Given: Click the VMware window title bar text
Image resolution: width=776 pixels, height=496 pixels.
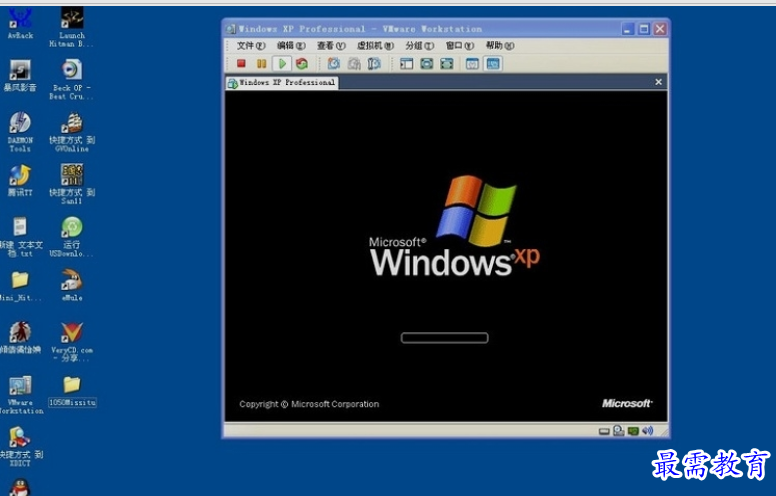Looking at the screenshot, I should (360, 29).
